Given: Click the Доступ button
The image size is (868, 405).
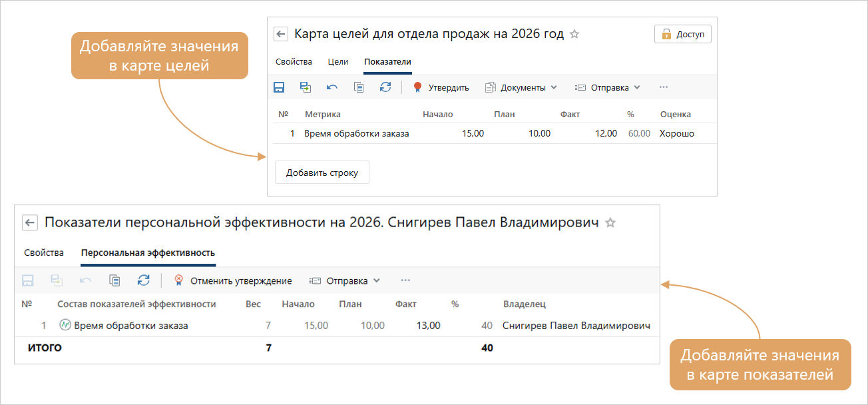Looking at the screenshot, I should pos(683,35).
